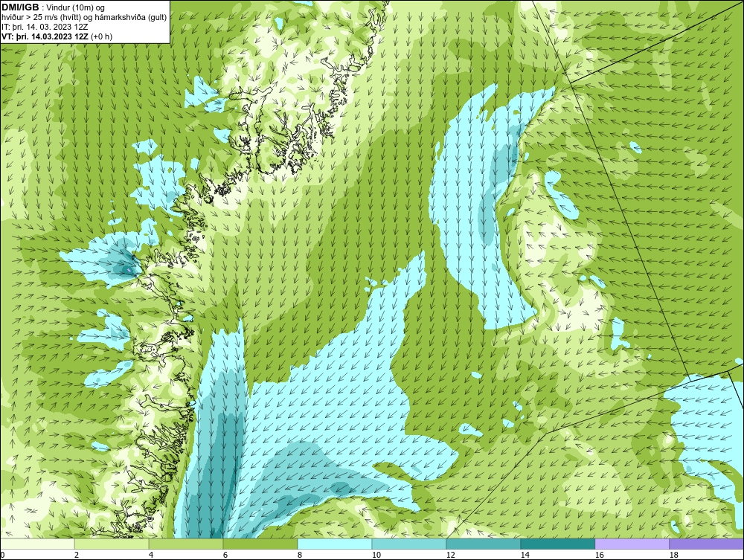Viewport: 744px width, 560px height.
Task: Click the legend scale label '12'
Action: coord(450,555)
